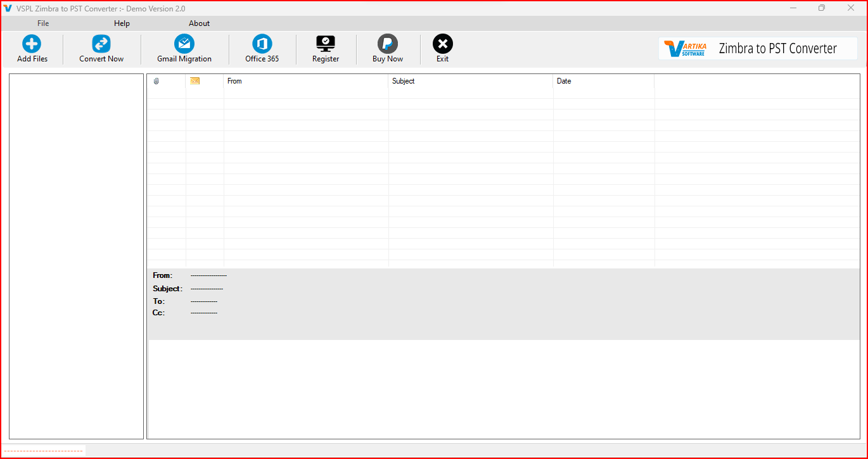Click the Cc label in preview header
This screenshot has width=868, height=459.
[x=158, y=313]
